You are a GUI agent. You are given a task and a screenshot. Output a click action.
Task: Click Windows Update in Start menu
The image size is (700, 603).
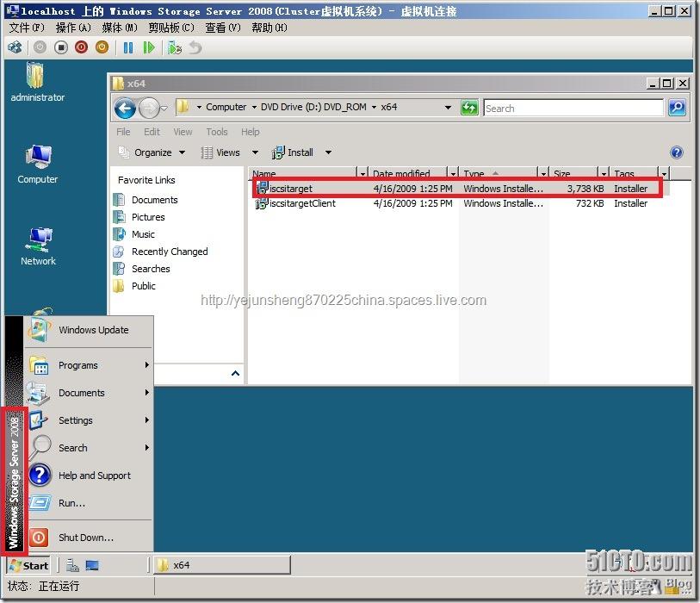pos(89,330)
